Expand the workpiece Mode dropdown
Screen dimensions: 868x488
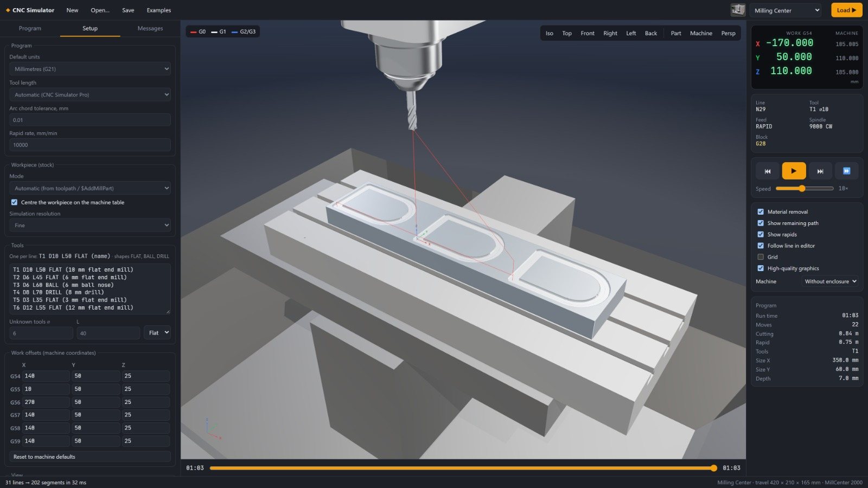click(90, 188)
